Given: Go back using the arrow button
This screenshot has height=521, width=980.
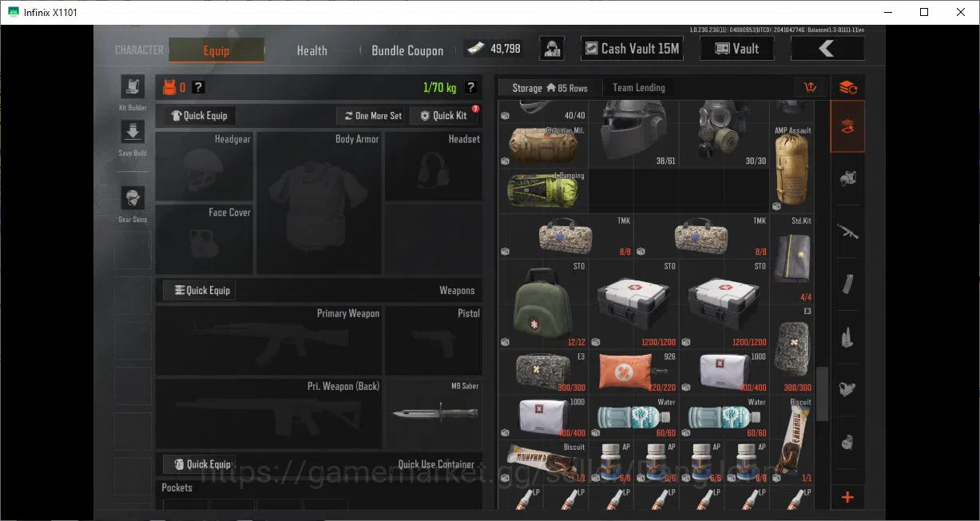Looking at the screenshot, I should pyautogui.click(x=827, y=49).
